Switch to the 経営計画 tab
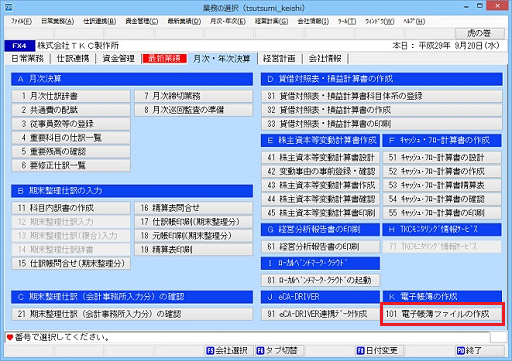Image resolution: width=512 pixels, height=361 pixels. (x=279, y=59)
